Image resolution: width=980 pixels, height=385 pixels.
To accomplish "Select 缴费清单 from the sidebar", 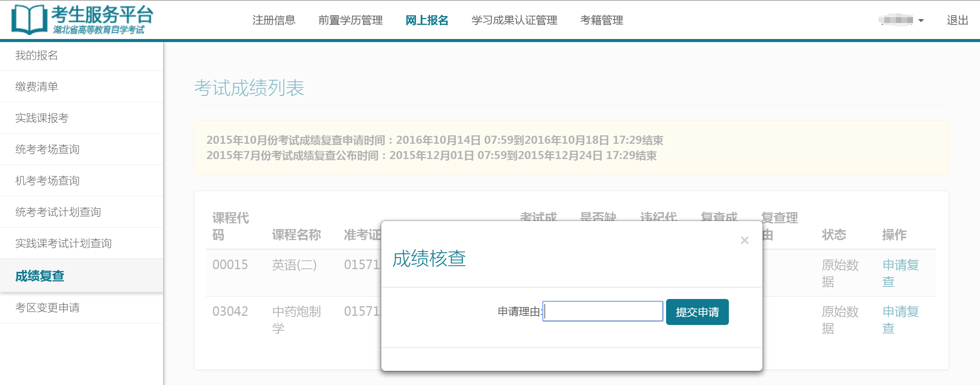I will (37, 87).
